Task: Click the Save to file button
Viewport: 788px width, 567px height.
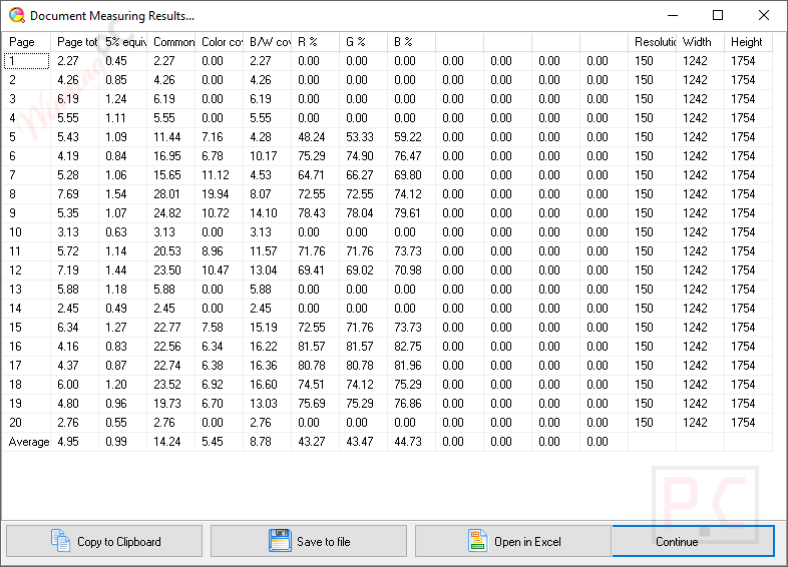Action: [309, 541]
